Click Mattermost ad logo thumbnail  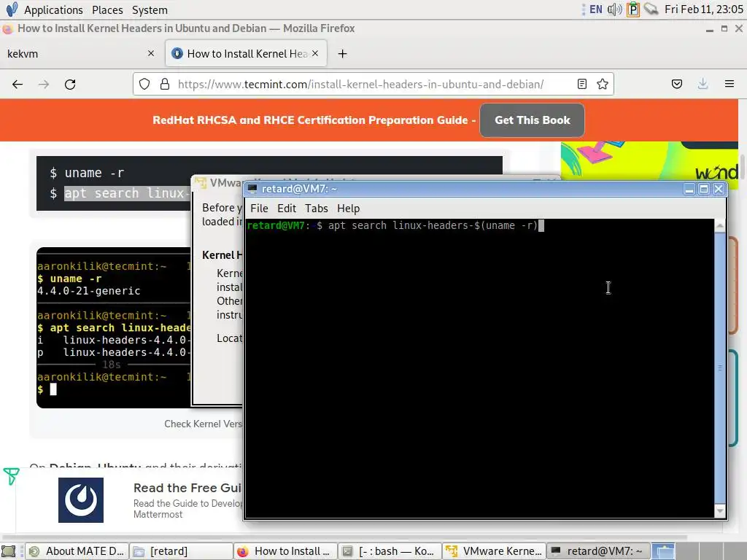click(81, 500)
